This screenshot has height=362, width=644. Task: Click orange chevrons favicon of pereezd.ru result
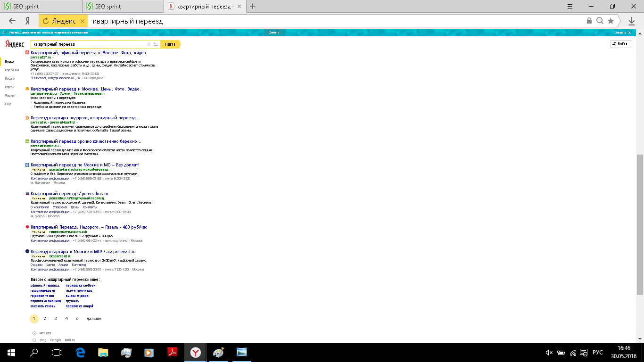27,118
